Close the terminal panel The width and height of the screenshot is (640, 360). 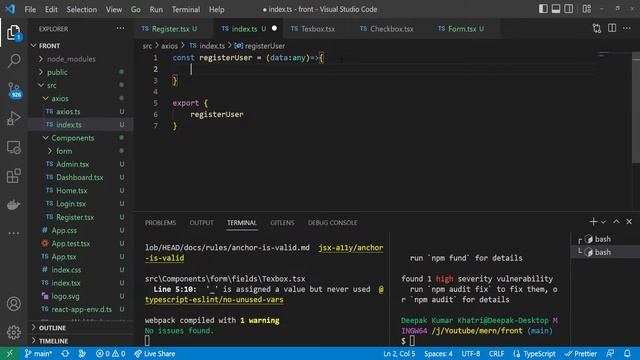point(629,222)
